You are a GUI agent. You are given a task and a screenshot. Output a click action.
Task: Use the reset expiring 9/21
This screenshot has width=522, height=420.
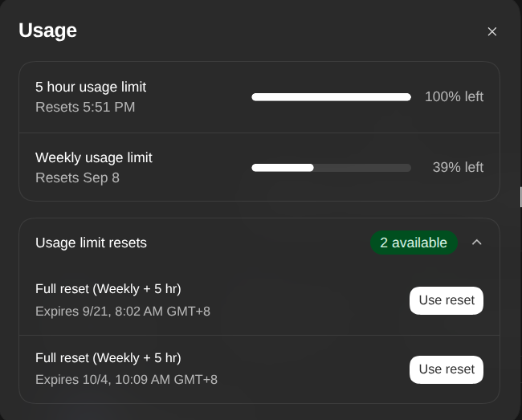[x=446, y=300]
